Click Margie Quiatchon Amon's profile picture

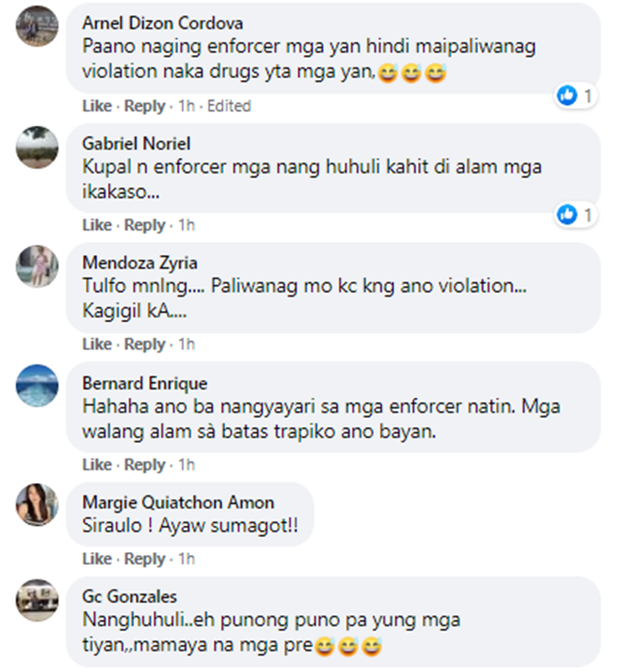37,505
